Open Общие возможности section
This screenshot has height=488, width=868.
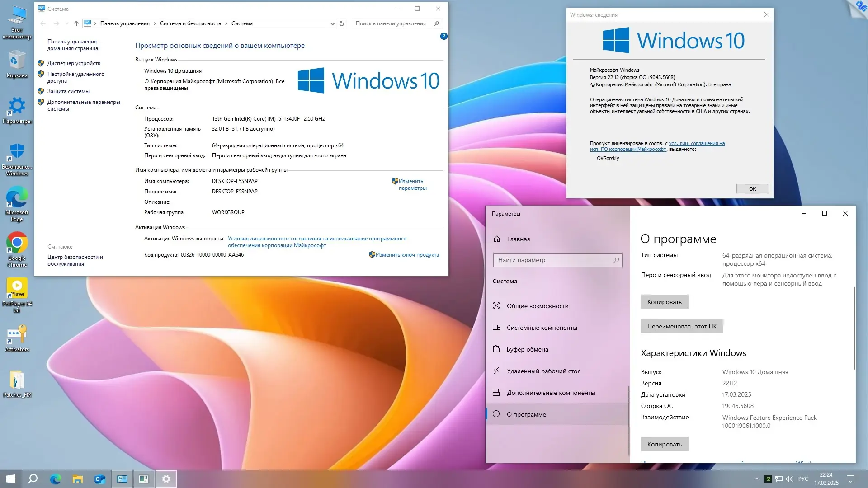(538, 305)
